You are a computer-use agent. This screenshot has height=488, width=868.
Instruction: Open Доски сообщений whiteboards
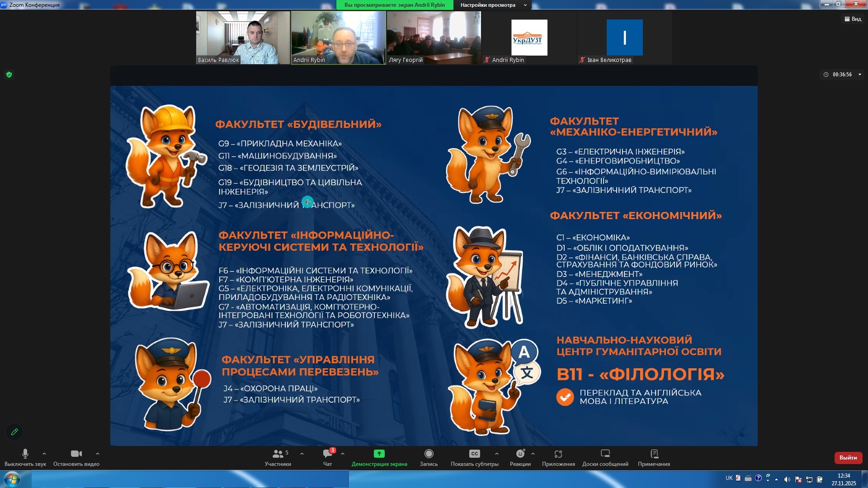(605, 457)
